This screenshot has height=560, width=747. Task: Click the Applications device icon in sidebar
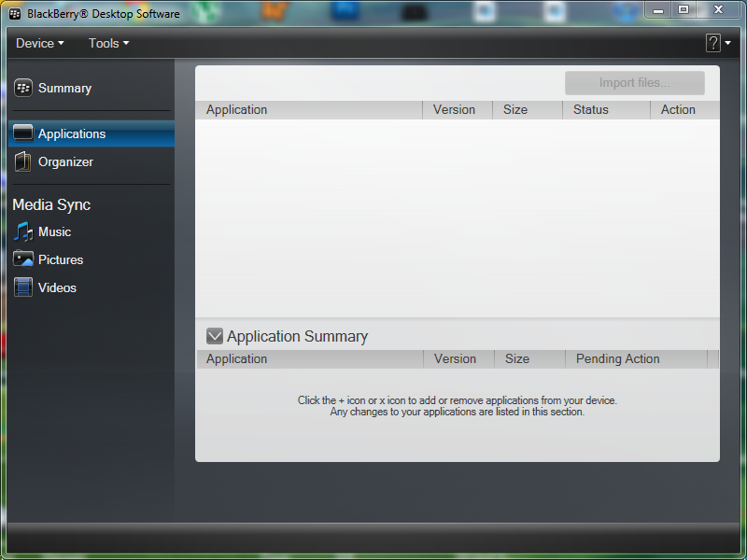(x=22, y=133)
